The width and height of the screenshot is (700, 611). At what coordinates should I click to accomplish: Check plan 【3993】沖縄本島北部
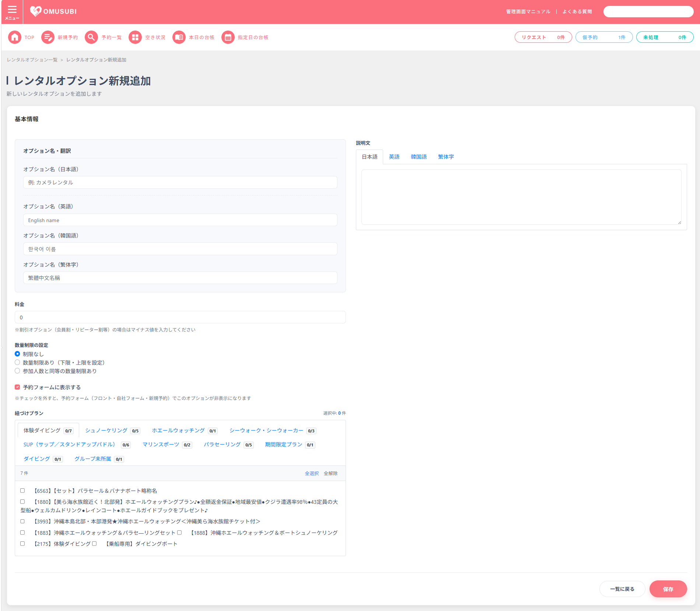coord(22,521)
